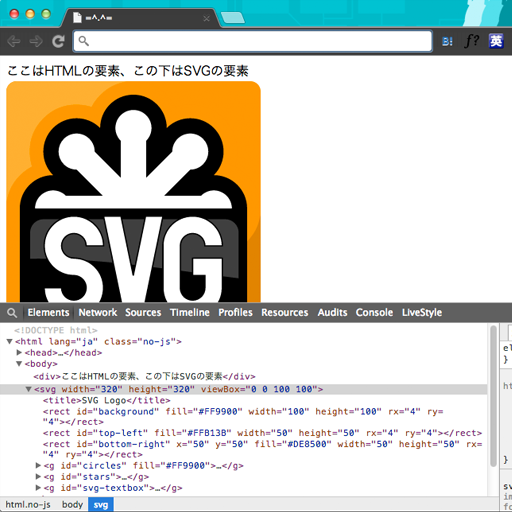The height and width of the screenshot is (512, 512).
Task: Click the 英 dictionary extension icon
Action: point(496,41)
